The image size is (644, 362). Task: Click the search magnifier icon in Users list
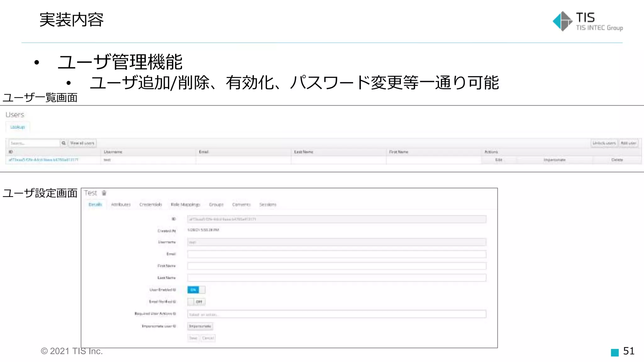(64, 143)
